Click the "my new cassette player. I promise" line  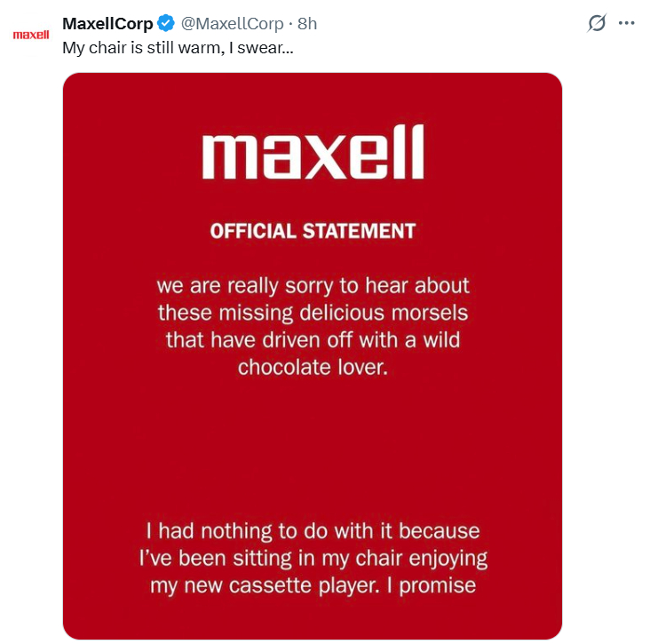[313, 585]
